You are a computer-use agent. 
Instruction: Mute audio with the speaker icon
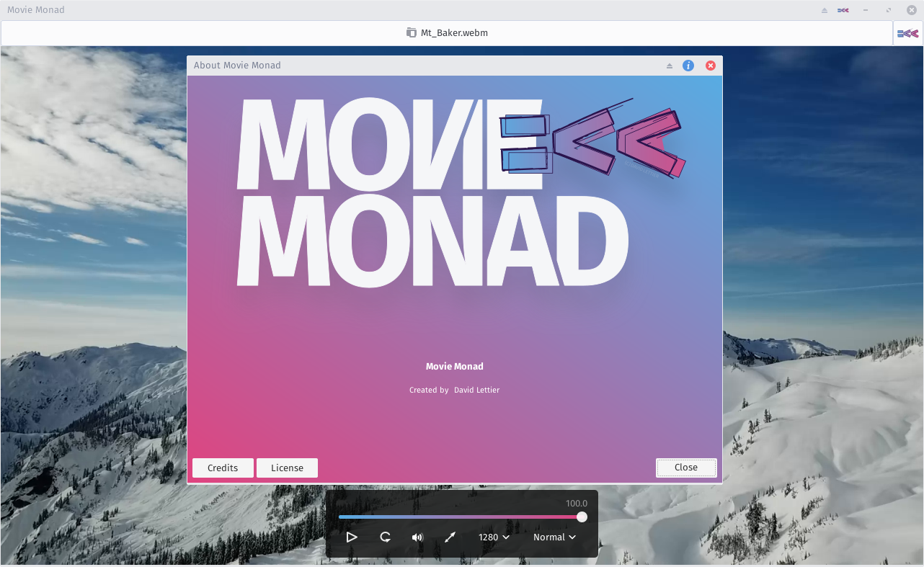pos(417,537)
